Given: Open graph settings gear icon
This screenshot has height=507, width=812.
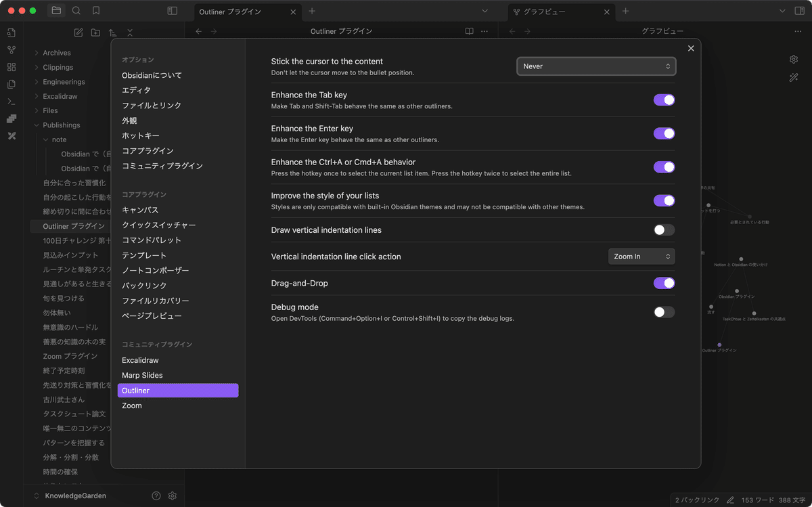Looking at the screenshot, I should point(794,60).
